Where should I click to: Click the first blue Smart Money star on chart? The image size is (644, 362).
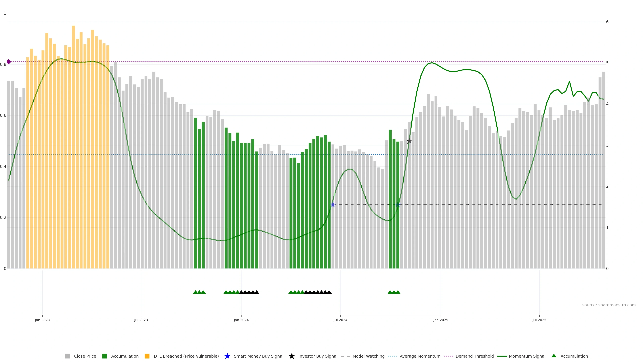click(333, 205)
